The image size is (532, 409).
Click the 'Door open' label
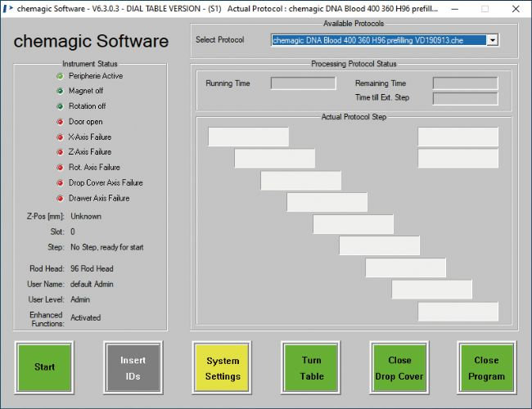point(85,122)
